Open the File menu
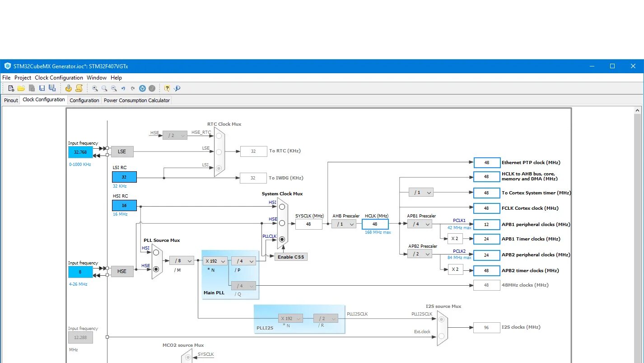Viewport: 644px width, 363px height. (6, 78)
